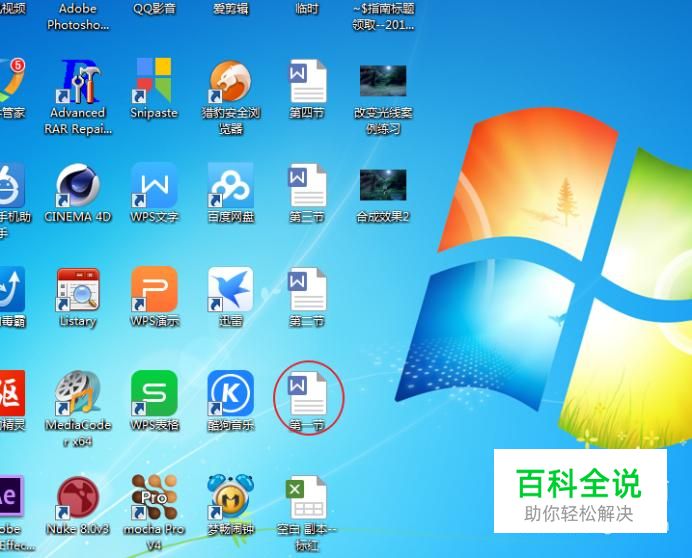Open 百度网盘 cloud drive shortcut
The width and height of the screenshot is (692, 558).
(230, 185)
